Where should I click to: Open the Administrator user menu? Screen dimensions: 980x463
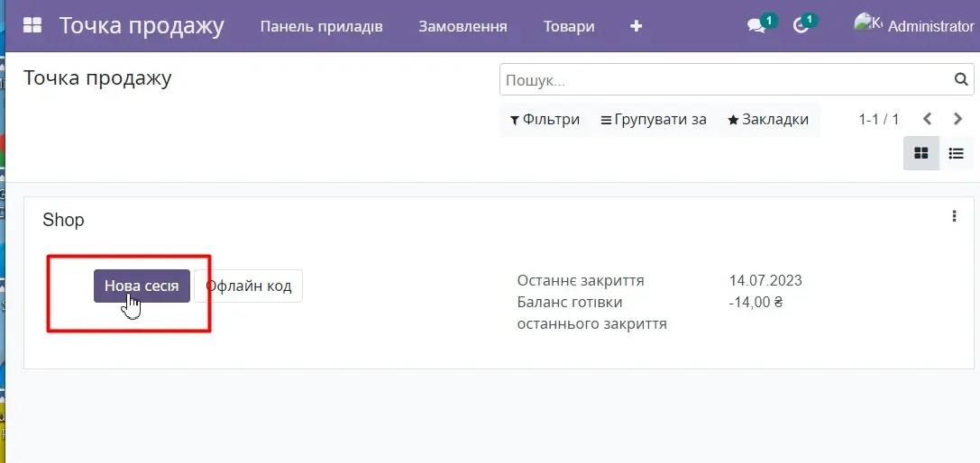pos(914,26)
